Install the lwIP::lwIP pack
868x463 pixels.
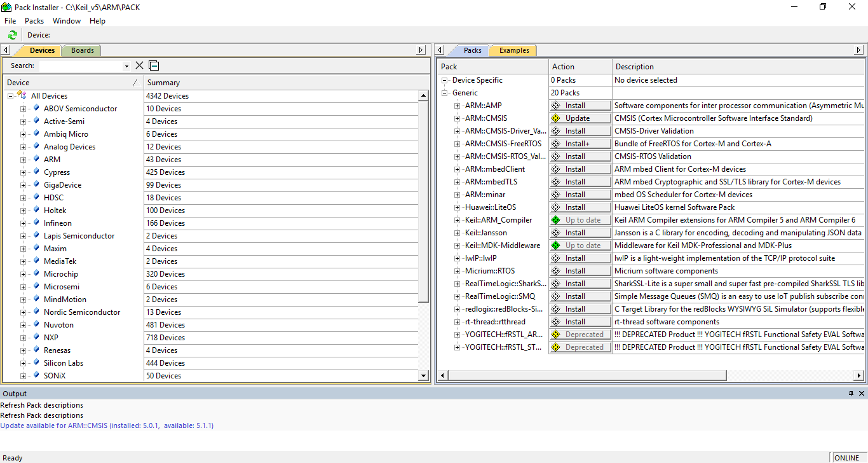[580, 258]
